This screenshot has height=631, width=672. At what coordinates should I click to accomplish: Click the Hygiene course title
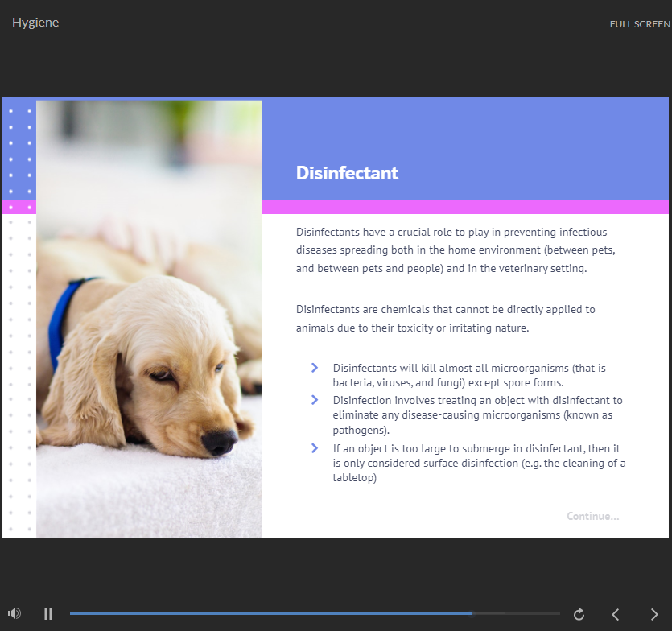coord(35,23)
